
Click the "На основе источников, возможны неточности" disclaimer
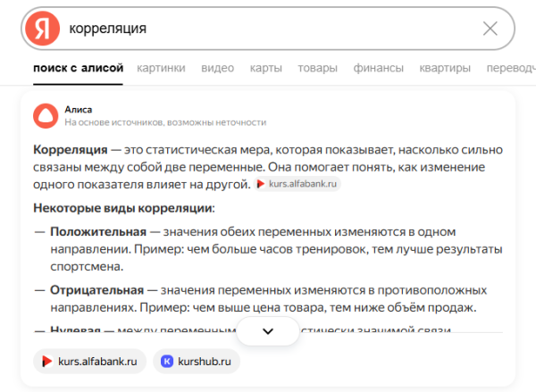(165, 122)
